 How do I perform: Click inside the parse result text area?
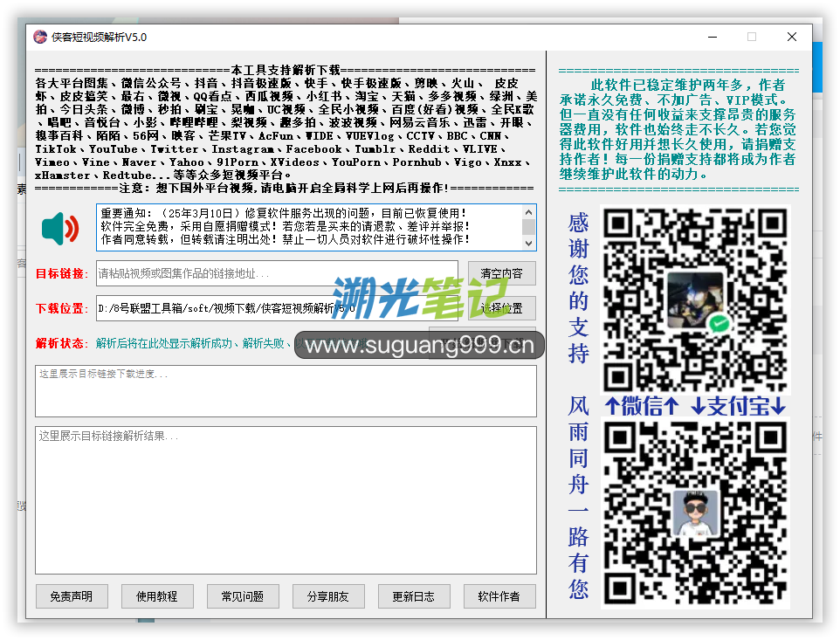[286, 500]
